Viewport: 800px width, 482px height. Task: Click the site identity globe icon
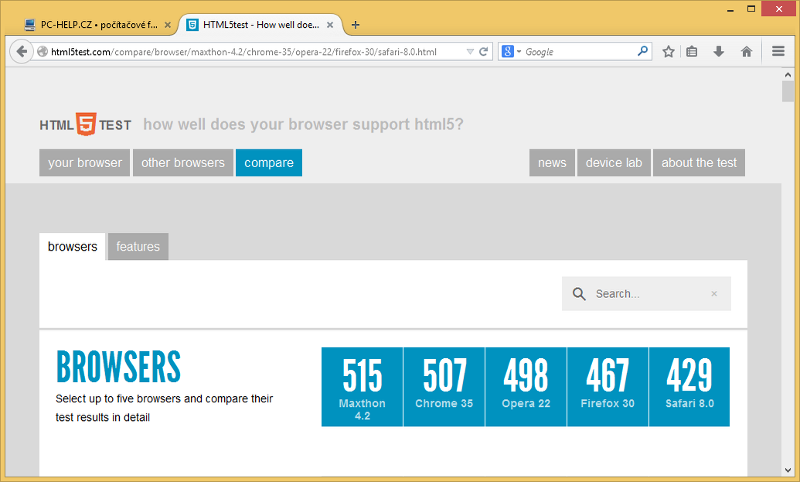42,52
